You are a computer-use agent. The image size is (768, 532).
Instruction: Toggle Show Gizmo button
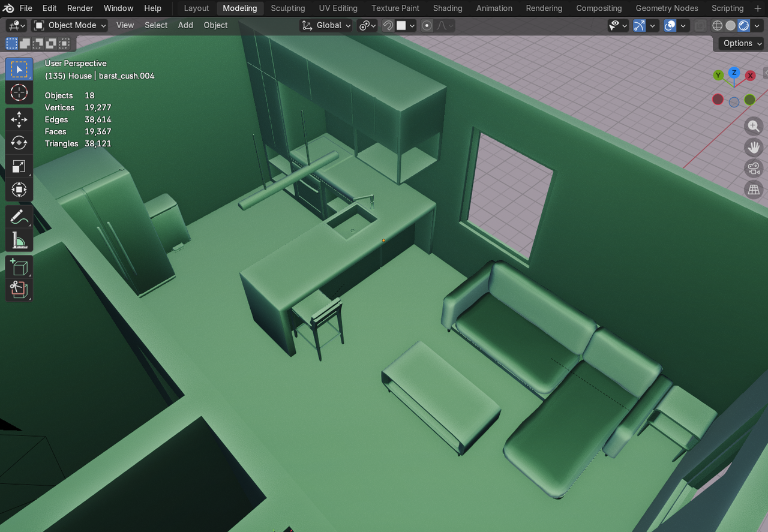640,25
